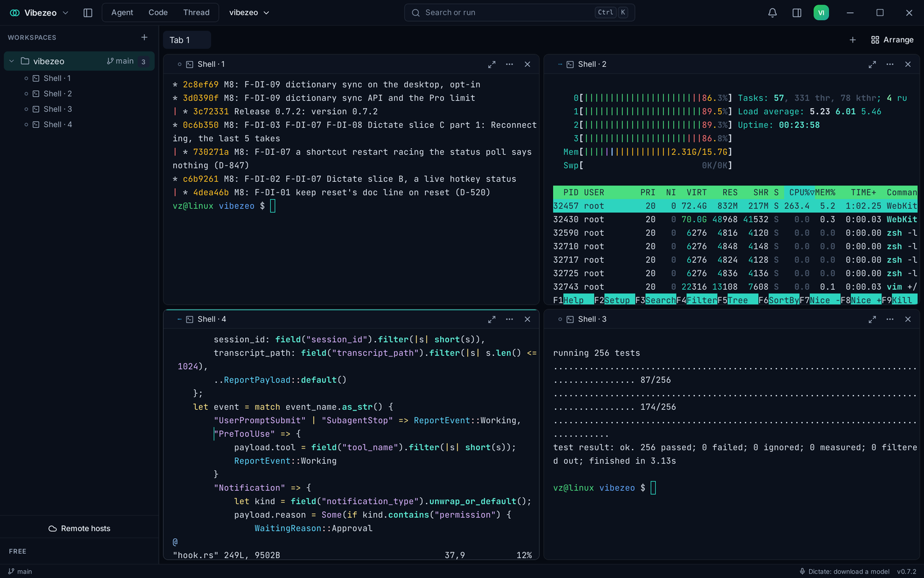Open the Shell · 2 more options menu
This screenshot has width=924, height=578.
click(890, 64)
